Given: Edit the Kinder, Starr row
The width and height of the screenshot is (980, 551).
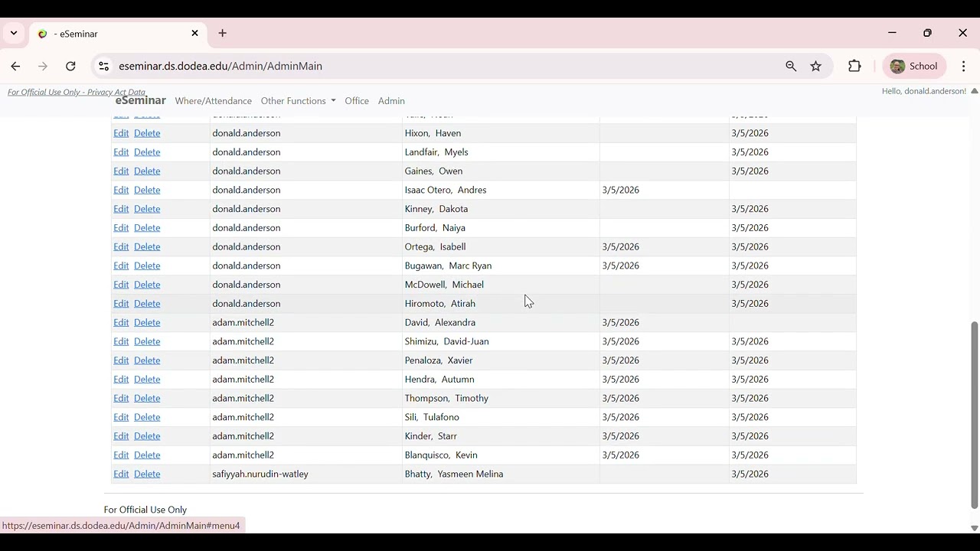Looking at the screenshot, I should click(121, 436).
